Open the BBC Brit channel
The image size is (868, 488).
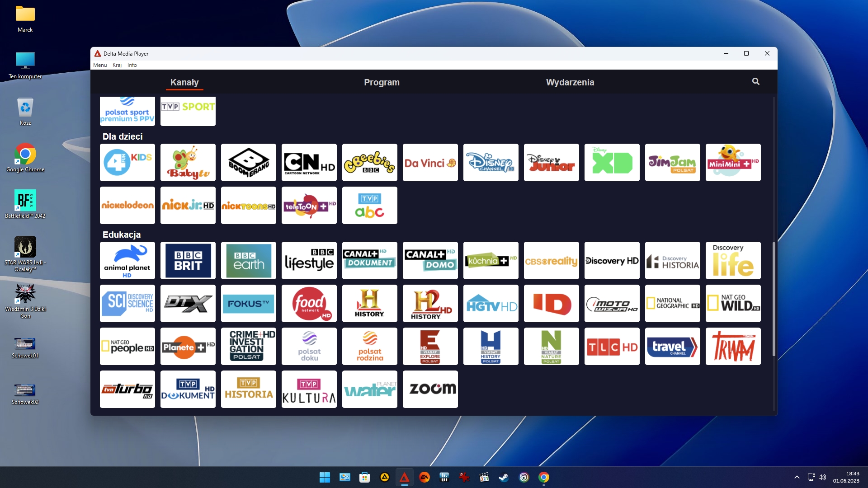point(188,261)
